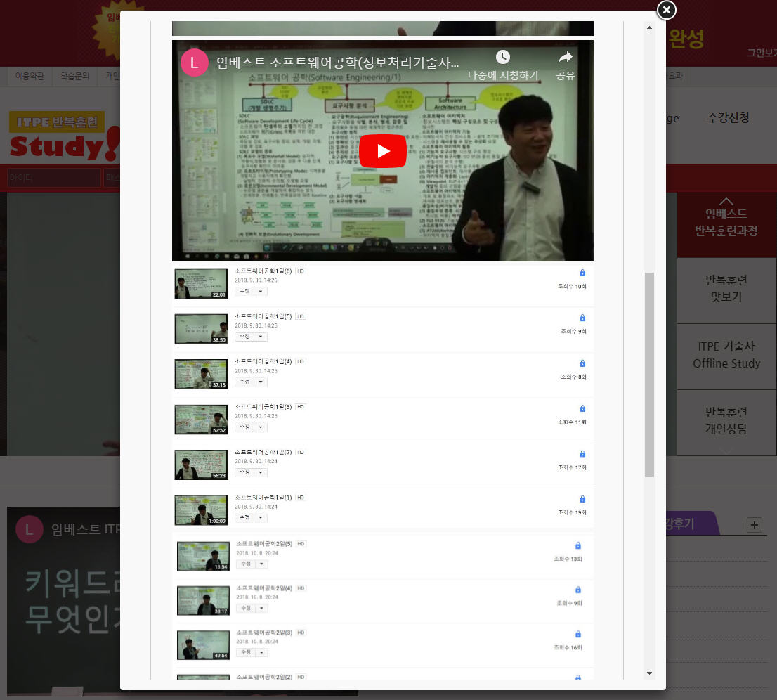Click the lock icon for 소프트웨어공학1일(4)
777x700 pixels.
pos(582,363)
